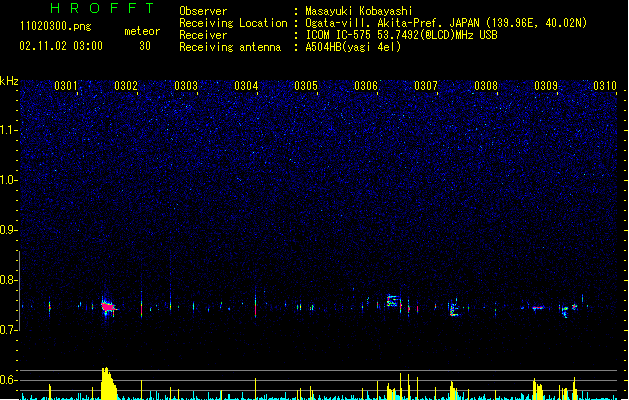This screenshot has width=629, height=400.
Task: Click the 0.8 kHz axis label
Action: 9,280
